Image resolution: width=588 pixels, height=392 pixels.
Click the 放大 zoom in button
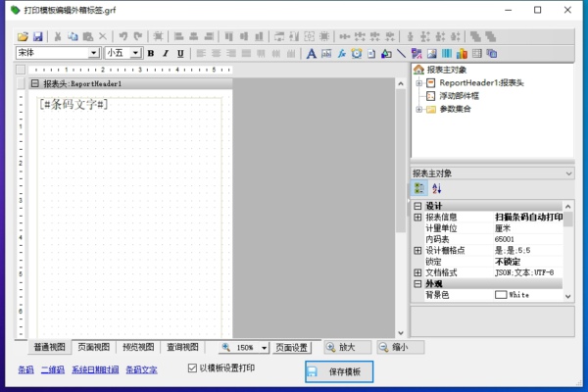348,347
